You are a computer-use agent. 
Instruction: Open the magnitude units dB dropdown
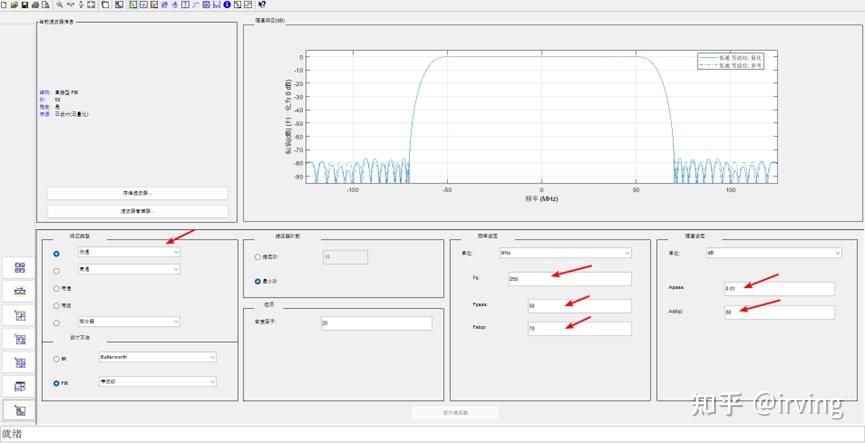pos(773,253)
